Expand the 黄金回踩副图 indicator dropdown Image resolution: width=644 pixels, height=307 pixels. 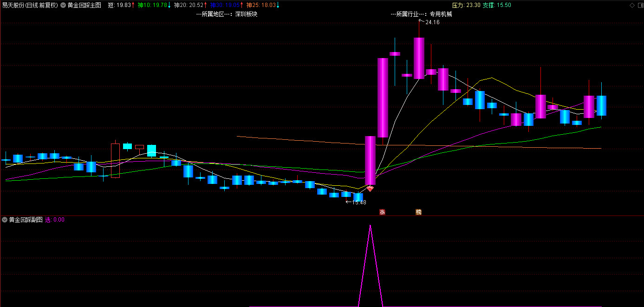click(x=5, y=220)
